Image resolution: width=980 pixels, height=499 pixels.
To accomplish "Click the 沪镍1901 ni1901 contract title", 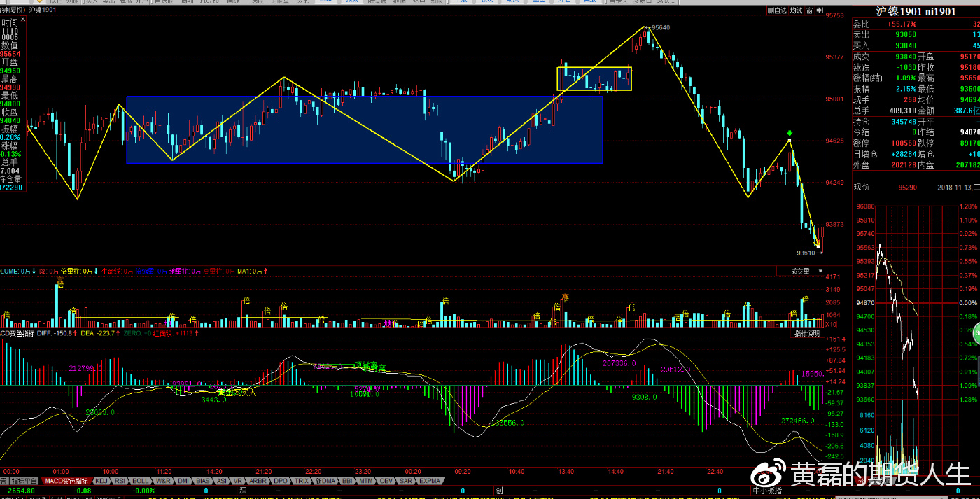I will pos(915,10).
